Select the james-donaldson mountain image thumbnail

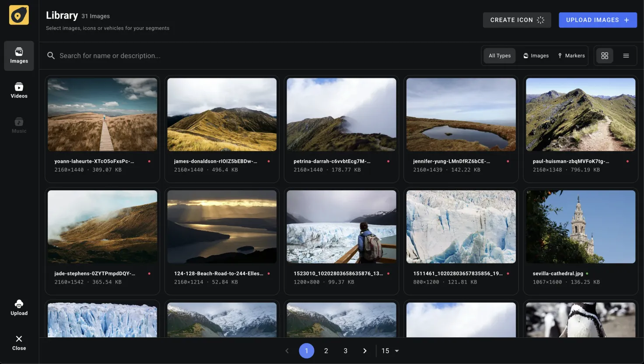[222, 115]
